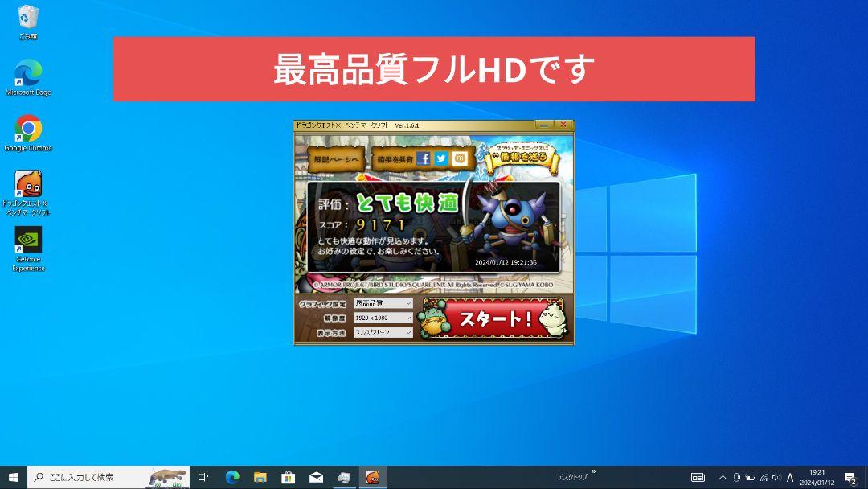Open the notification center icon
This screenshot has height=489, width=868.
tap(850, 478)
